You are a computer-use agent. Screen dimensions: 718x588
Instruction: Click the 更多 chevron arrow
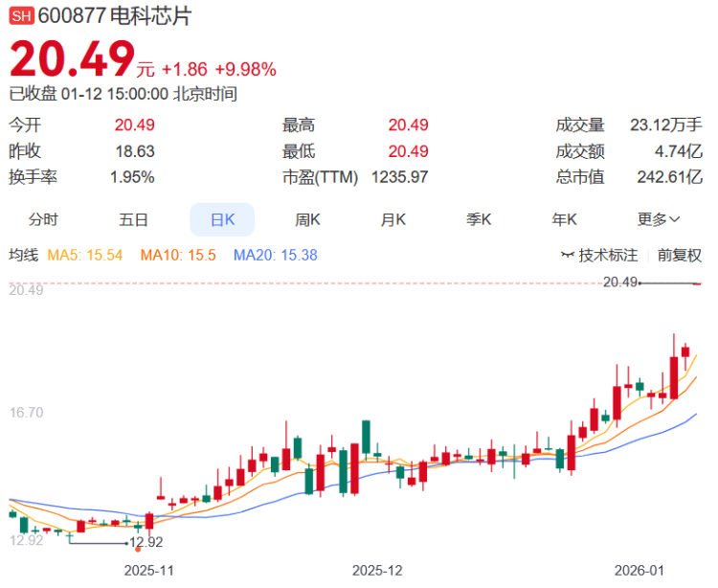pos(675,220)
